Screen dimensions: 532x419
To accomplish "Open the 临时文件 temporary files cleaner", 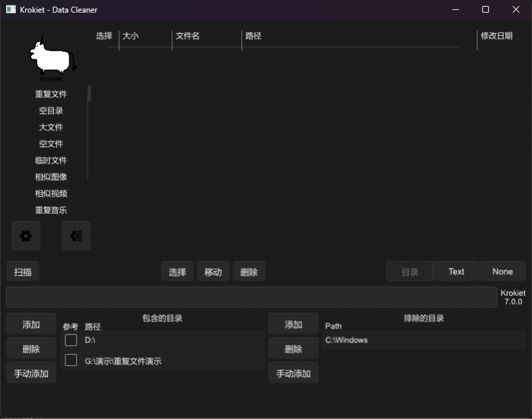I will 51,160.
